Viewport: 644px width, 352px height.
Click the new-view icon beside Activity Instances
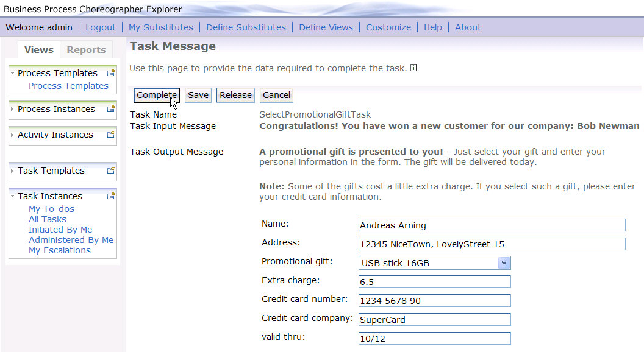click(111, 135)
